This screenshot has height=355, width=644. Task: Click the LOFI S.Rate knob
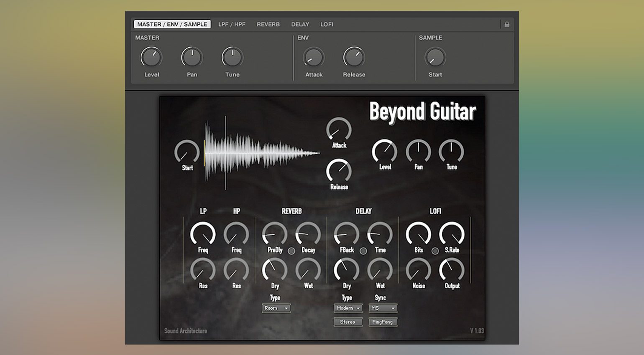click(x=452, y=234)
